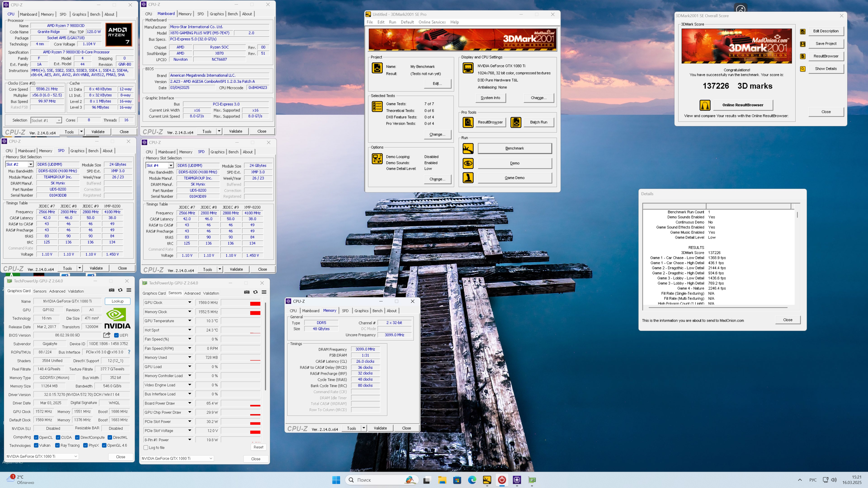Open the Run menu in 3DMark2001
Viewport: 868px width, 488px height.
392,22
